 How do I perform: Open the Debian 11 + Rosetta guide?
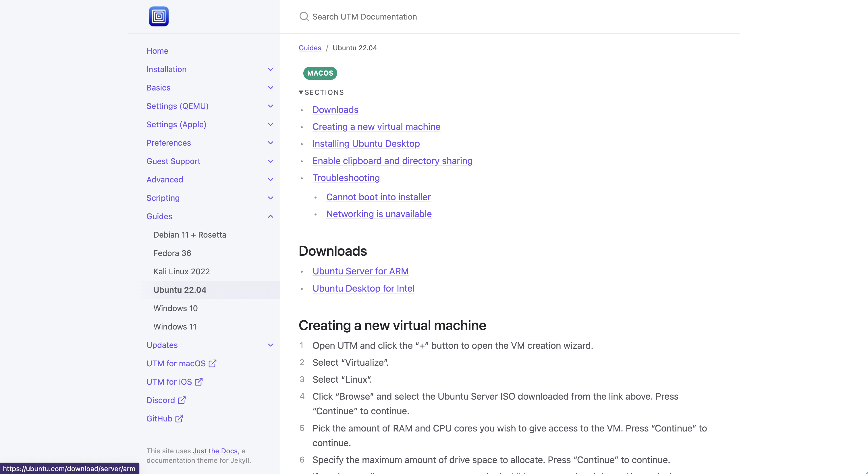click(x=189, y=235)
